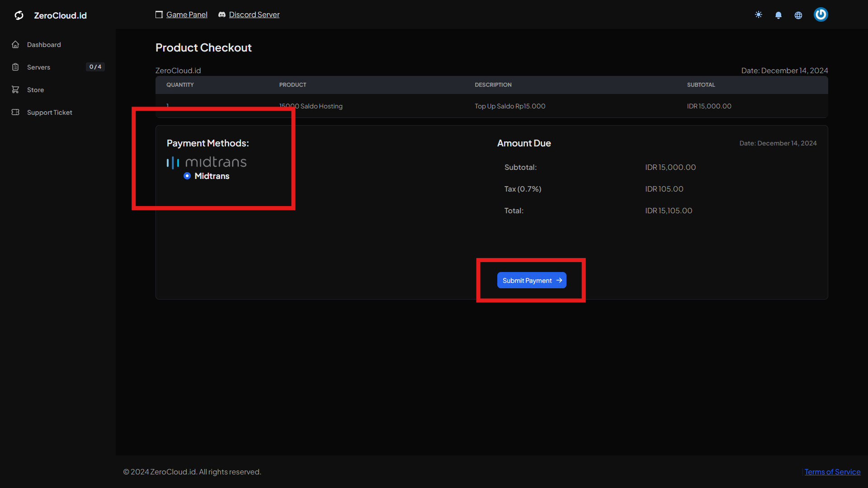Viewport: 868px width, 488px height.
Task: Click the Dashboard home icon in sidebar
Action: pos(15,44)
